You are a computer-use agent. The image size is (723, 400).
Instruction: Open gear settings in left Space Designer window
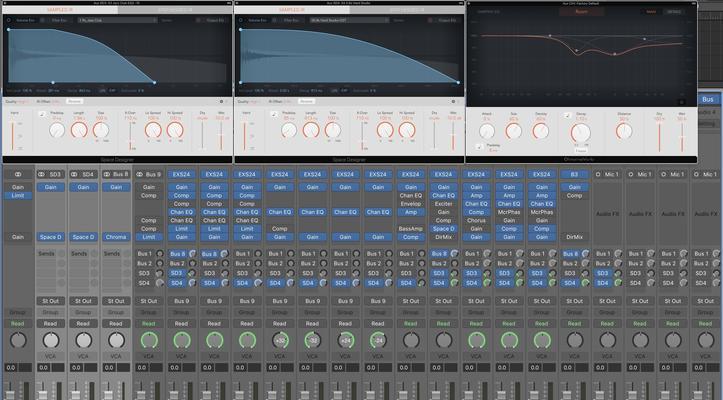(221, 101)
